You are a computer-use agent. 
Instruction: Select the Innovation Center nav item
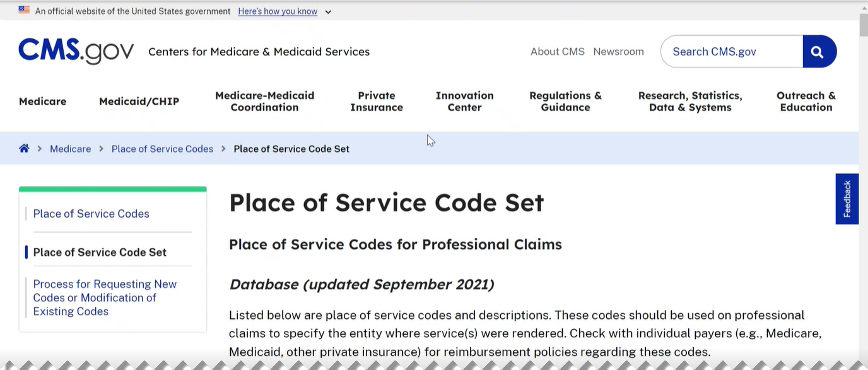tap(465, 101)
